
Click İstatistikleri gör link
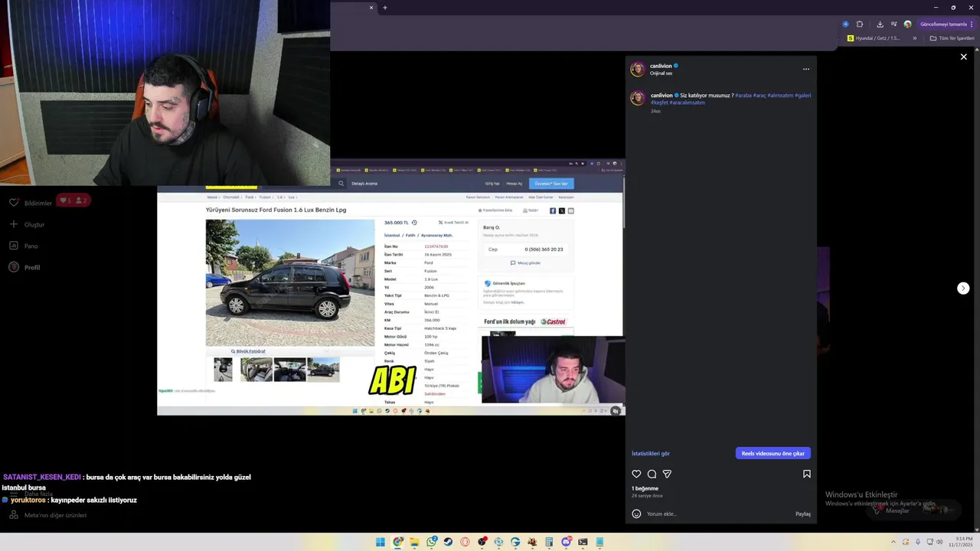651,453
